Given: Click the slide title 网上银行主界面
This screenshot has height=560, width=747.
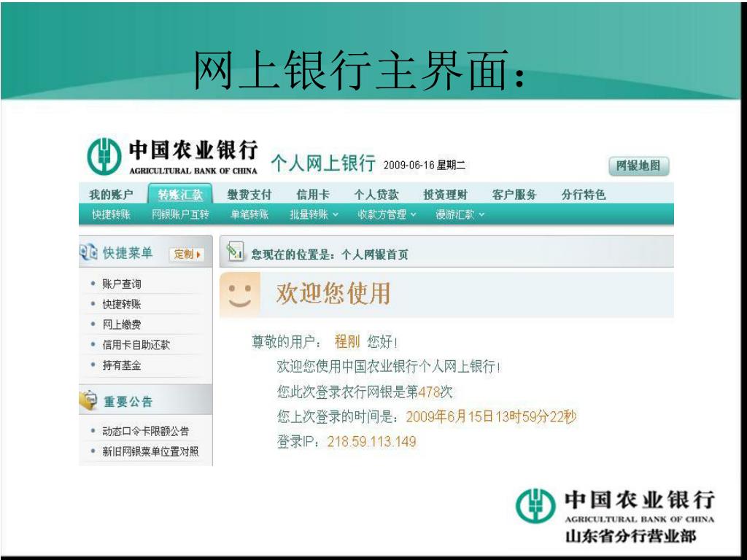Looking at the screenshot, I should click(360, 70).
